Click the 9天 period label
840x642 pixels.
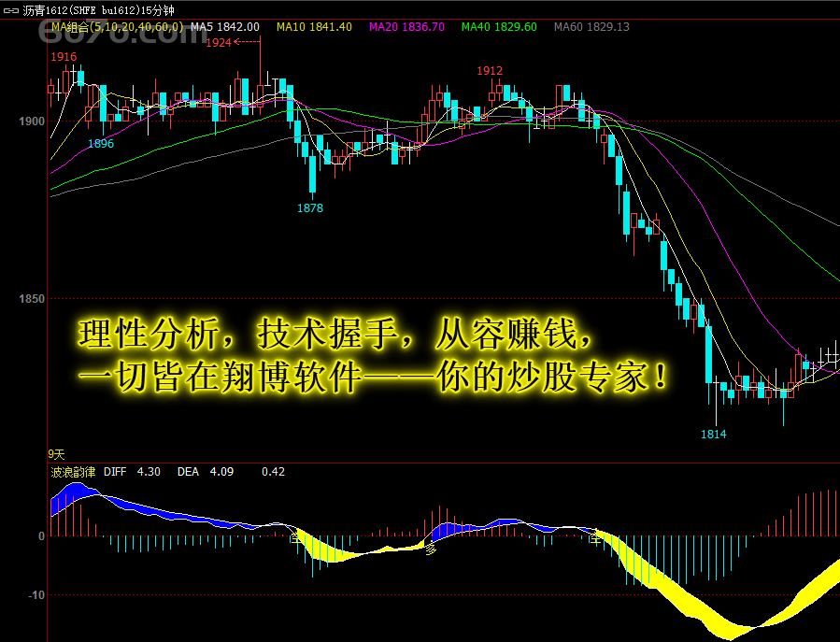(56, 454)
